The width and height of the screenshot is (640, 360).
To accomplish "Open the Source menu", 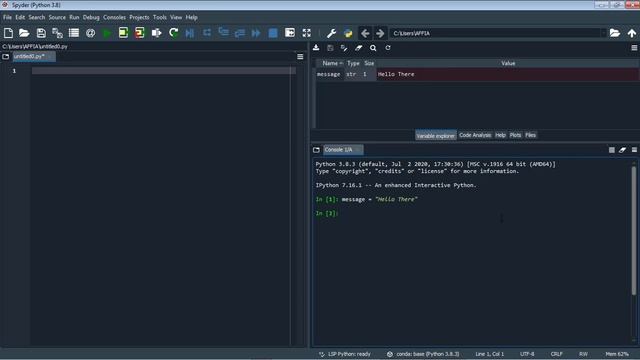I will point(57,18).
